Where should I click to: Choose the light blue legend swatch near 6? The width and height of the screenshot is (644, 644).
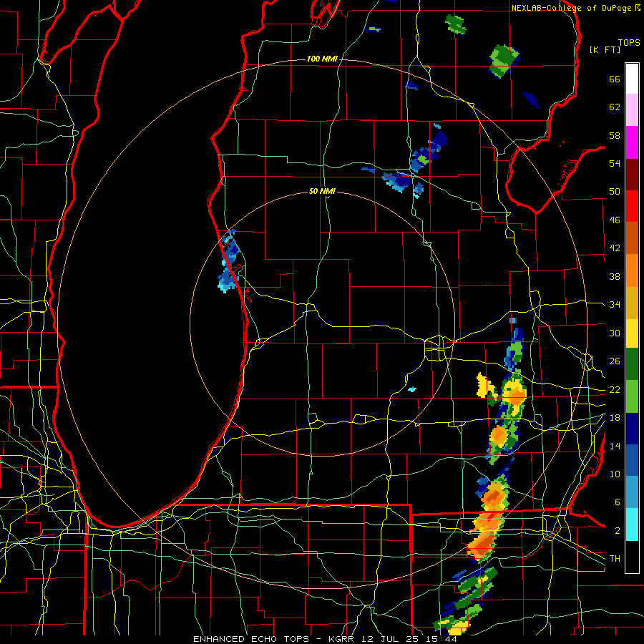[632, 492]
